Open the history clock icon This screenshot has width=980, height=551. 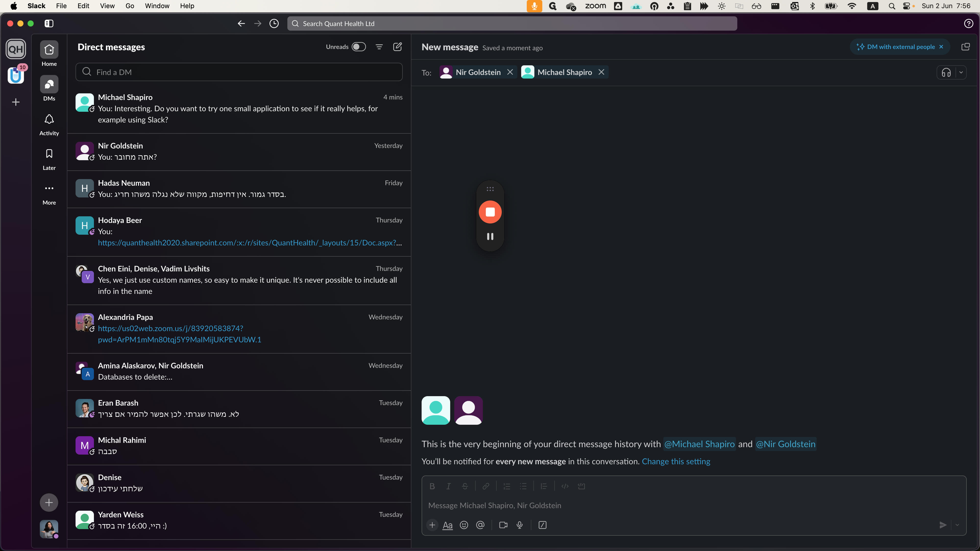coord(274,23)
